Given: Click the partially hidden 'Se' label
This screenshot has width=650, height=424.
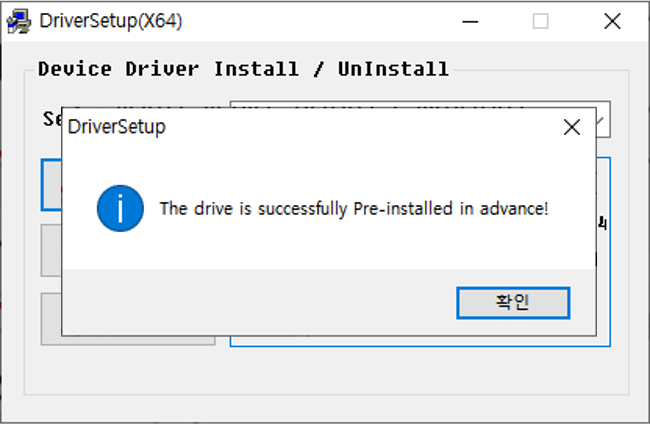Looking at the screenshot, I should (52, 119).
